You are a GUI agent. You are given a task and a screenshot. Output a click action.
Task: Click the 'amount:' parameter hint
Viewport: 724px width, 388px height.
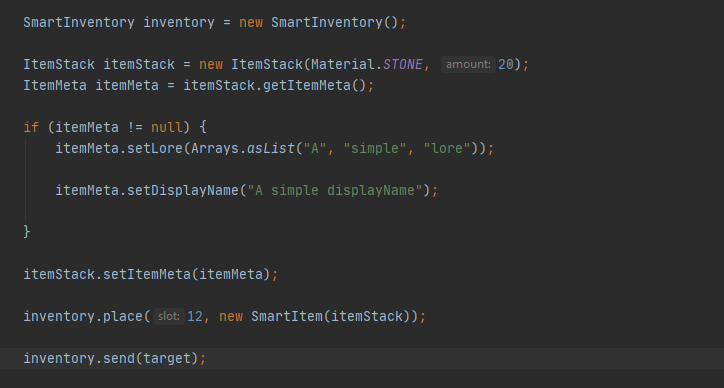coord(468,64)
